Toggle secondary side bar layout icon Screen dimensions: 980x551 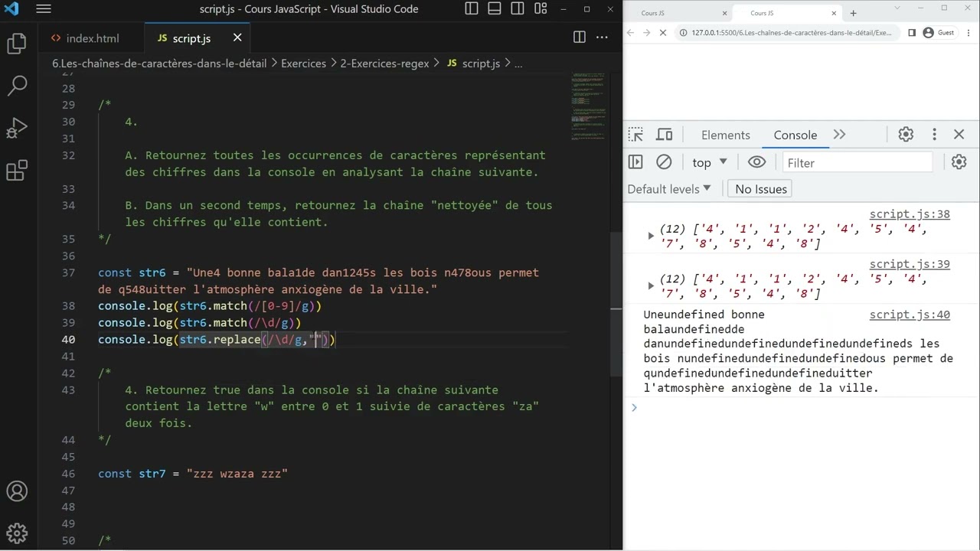(x=518, y=9)
